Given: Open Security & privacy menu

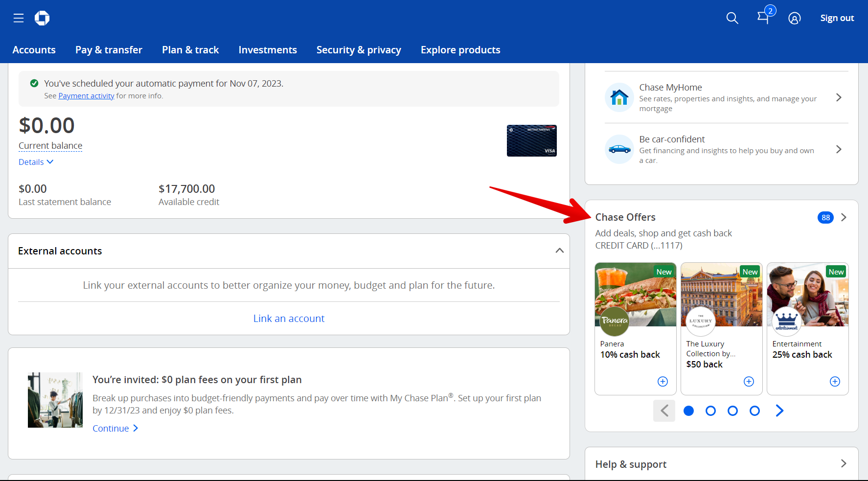Looking at the screenshot, I should click(x=359, y=50).
